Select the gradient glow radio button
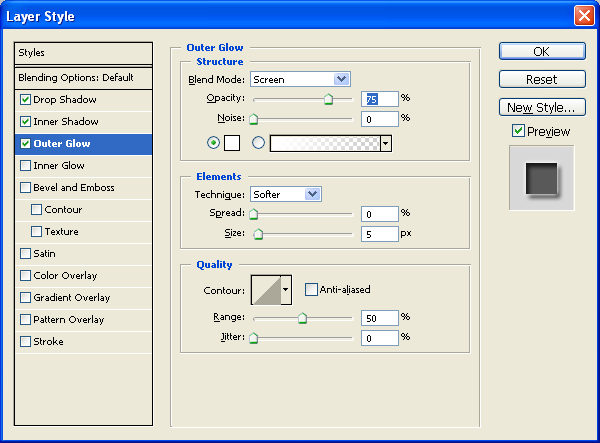This screenshot has height=443, width=600. coord(258,143)
